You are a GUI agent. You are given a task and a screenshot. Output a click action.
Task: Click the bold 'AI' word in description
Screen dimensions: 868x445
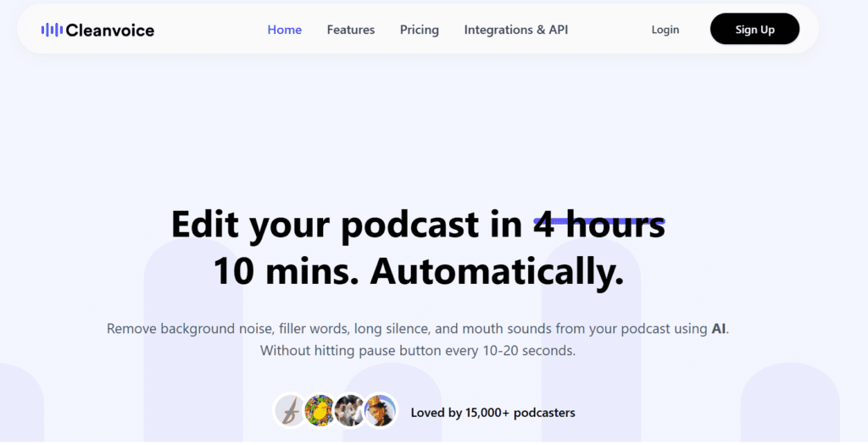coord(719,329)
